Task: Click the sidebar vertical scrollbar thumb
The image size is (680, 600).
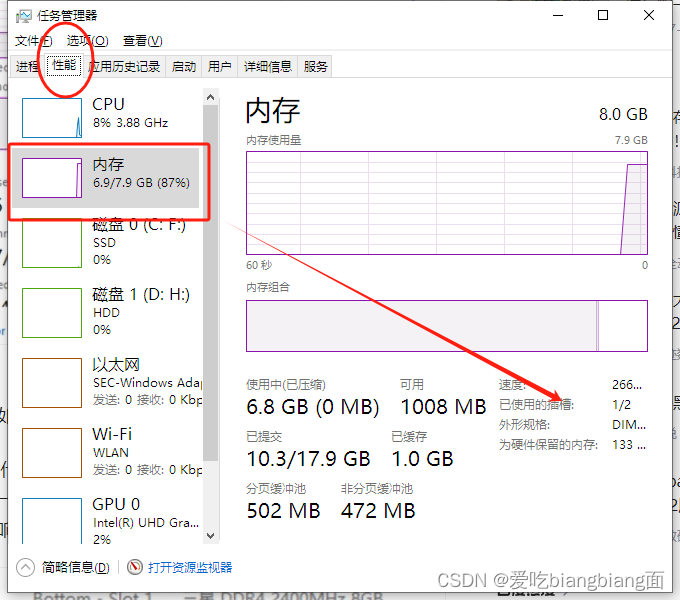Action: coord(211,283)
